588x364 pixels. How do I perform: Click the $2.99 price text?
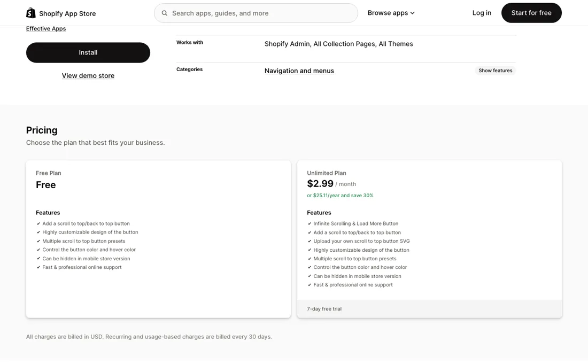[x=320, y=184]
